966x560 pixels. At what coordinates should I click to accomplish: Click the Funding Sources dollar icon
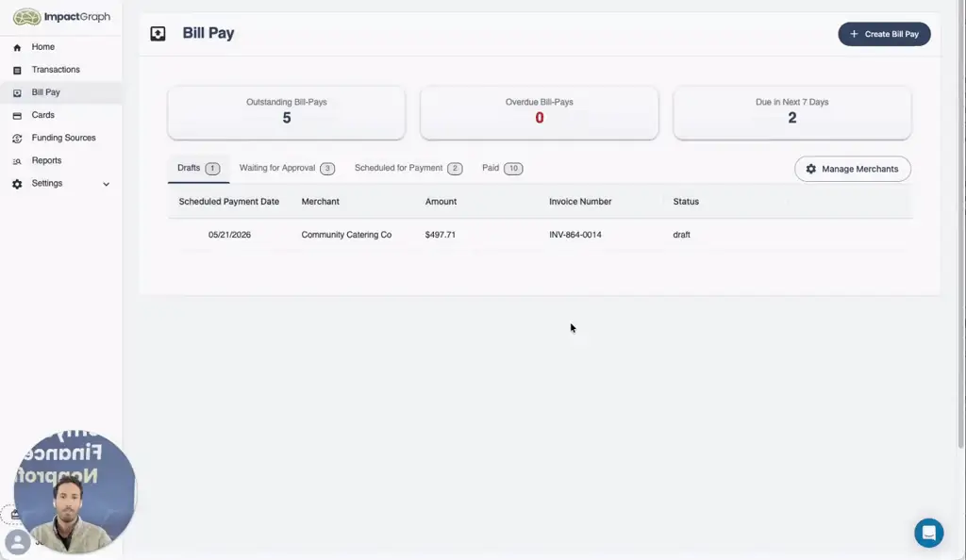click(x=17, y=139)
